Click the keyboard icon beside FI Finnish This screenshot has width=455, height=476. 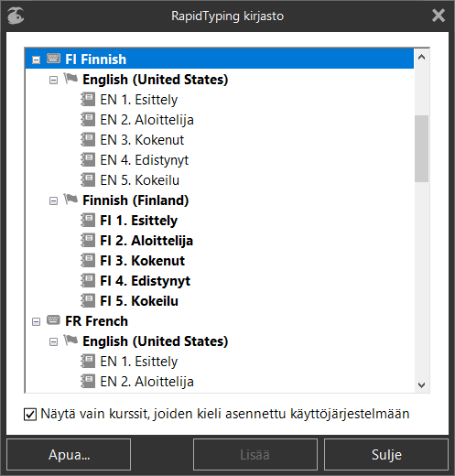[x=53, y=59]
